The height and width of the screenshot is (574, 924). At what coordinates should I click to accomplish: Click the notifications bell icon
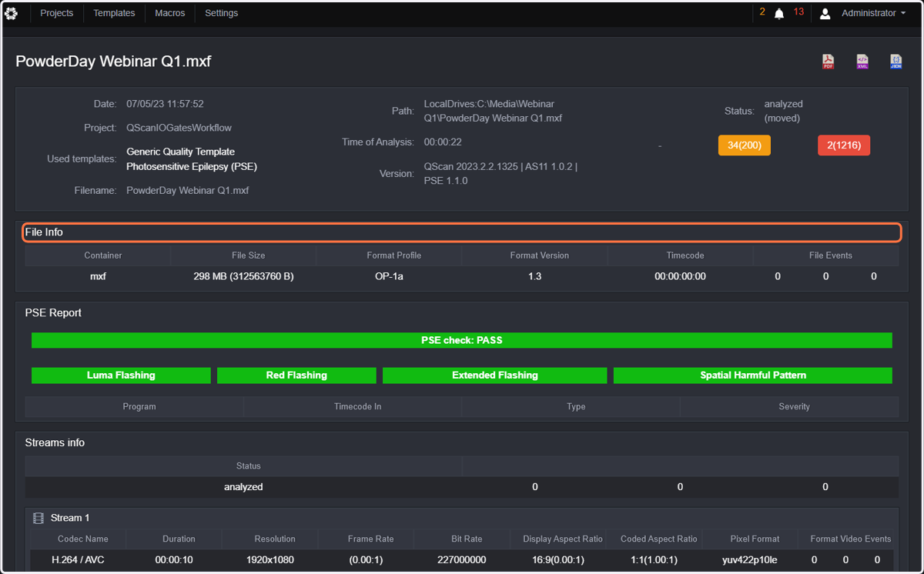(x=779, y=14)
